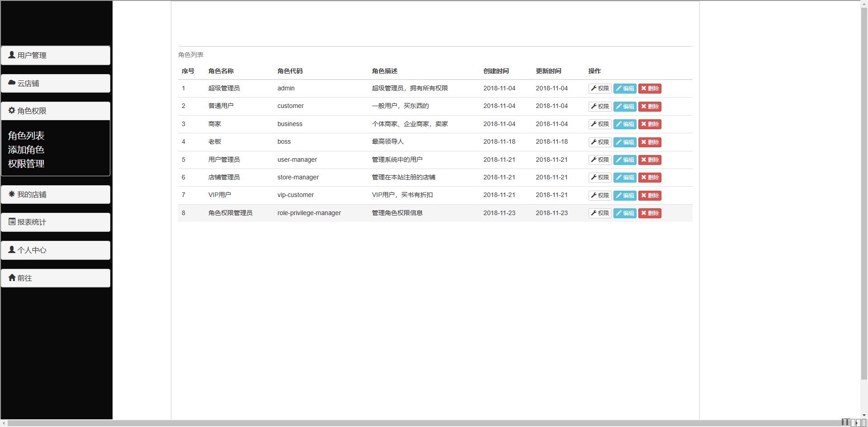Collapse the 角色权限 sidebar section

pos(56,111)
